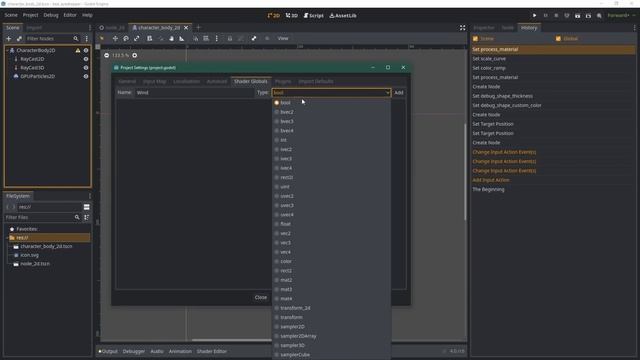This screenshot has width=640, height=360.
Task: Click the add new scene tab plus icon
Action: [198, 28]
